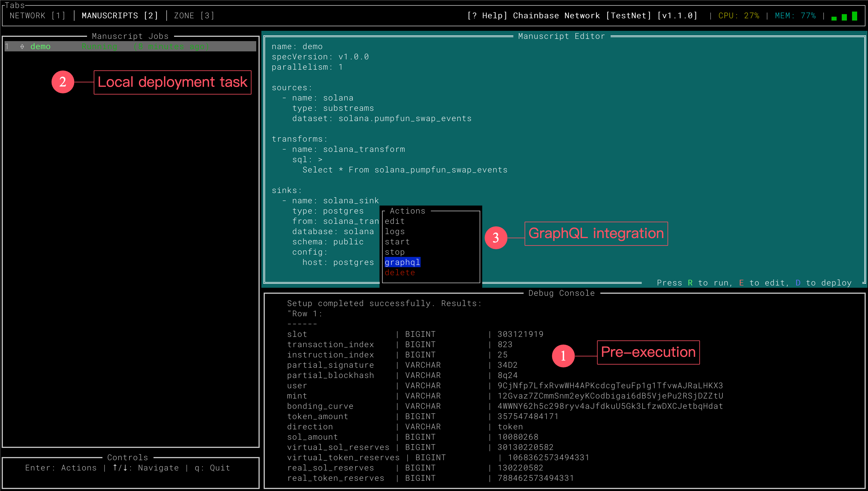
Task: Click the virtual_sol_reserves value 30130220582
Action: point(526,448)
